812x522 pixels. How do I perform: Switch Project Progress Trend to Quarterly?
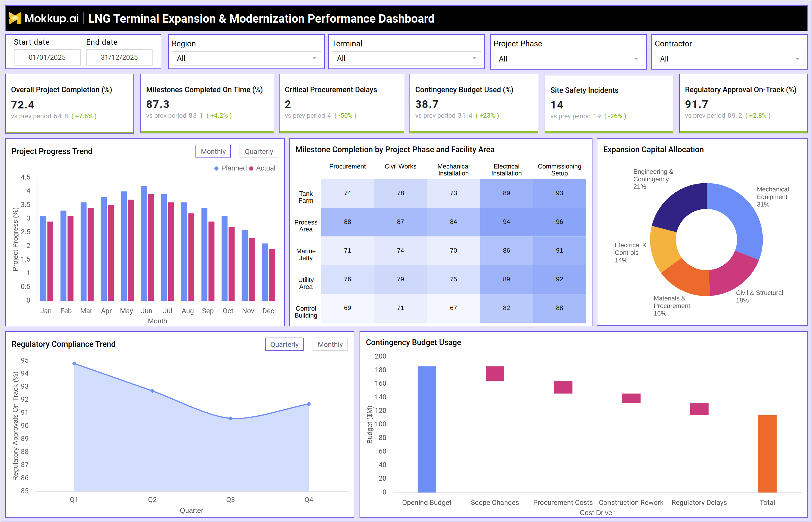pos(259,151)
